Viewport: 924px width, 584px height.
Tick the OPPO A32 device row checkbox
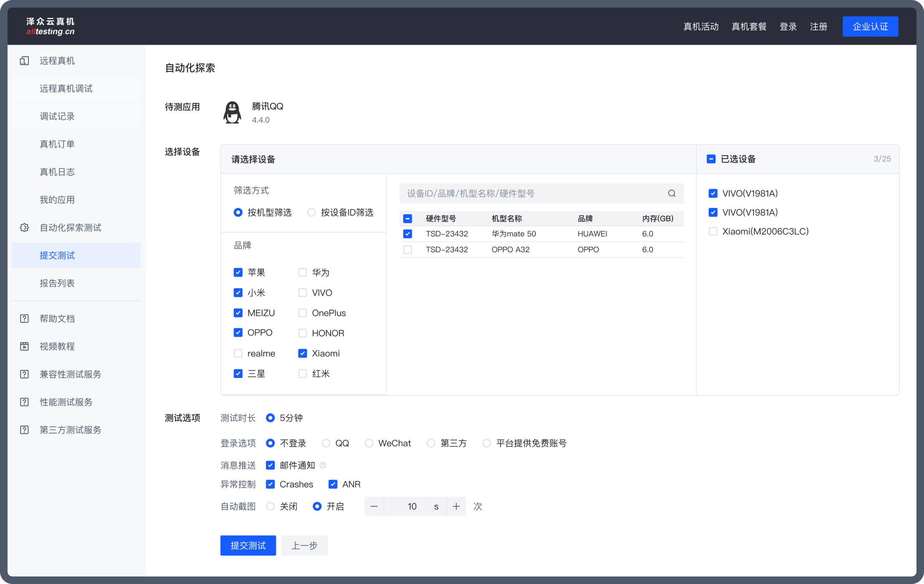(407, 250)
